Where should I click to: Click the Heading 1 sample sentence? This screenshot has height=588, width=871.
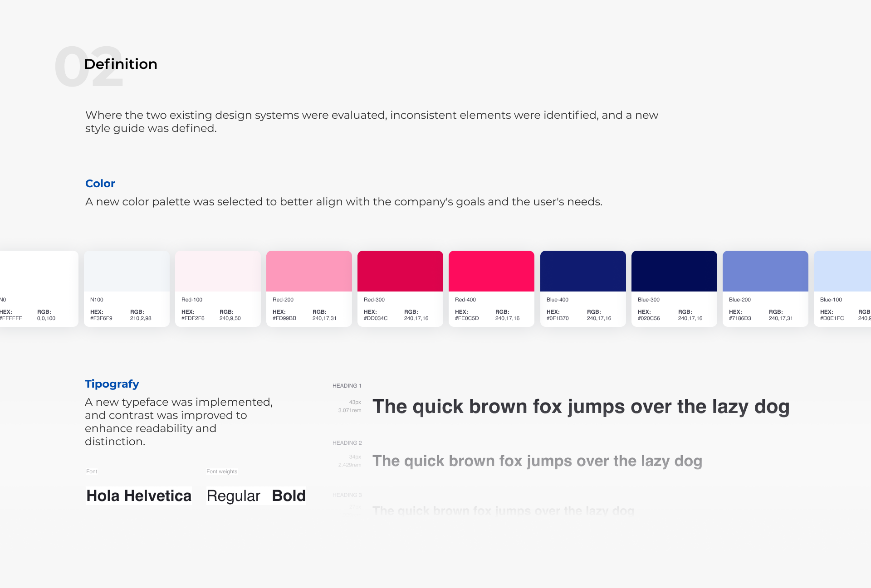[581, 407]
